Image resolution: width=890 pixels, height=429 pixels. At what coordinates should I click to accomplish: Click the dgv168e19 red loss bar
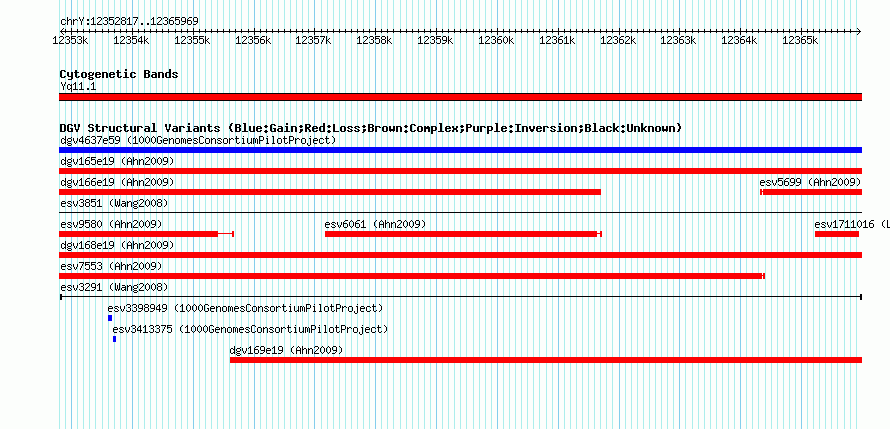[x=460, y=255]
